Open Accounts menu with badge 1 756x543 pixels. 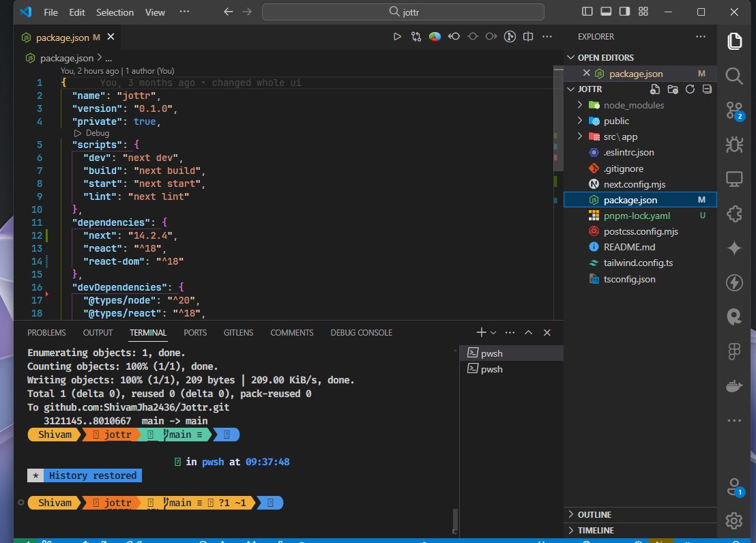point(734,486)
